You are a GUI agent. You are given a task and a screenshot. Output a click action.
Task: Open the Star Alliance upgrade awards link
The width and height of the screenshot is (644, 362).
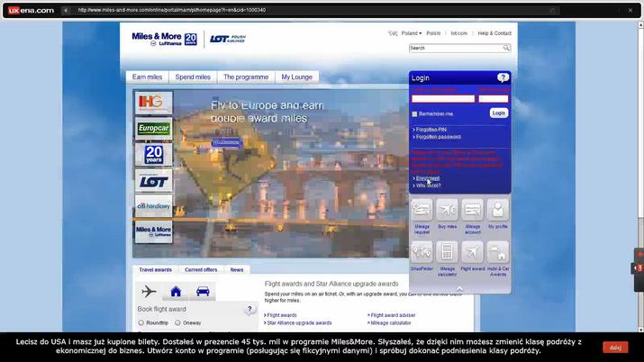point(299,323)
